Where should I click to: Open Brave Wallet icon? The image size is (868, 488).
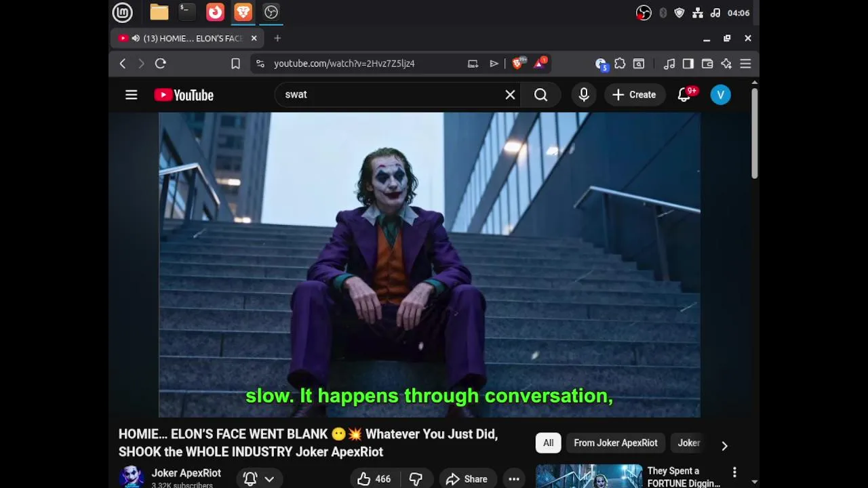pos(707,64)
